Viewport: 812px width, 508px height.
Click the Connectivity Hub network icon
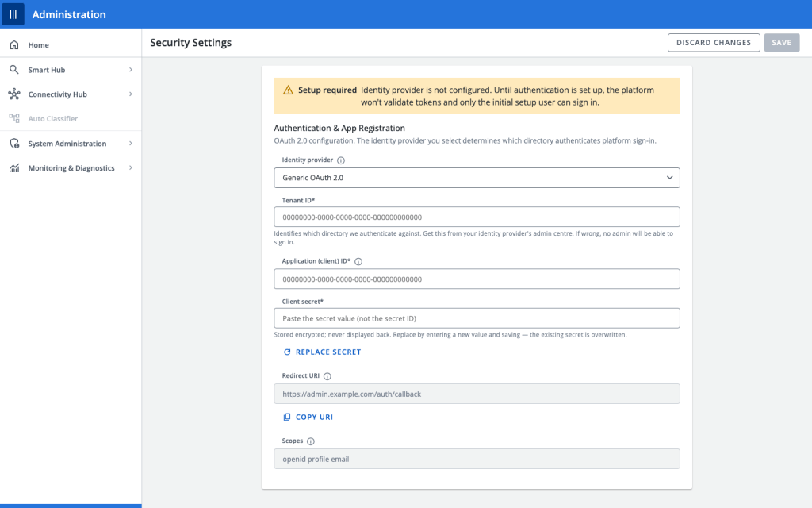coord(14,94)
